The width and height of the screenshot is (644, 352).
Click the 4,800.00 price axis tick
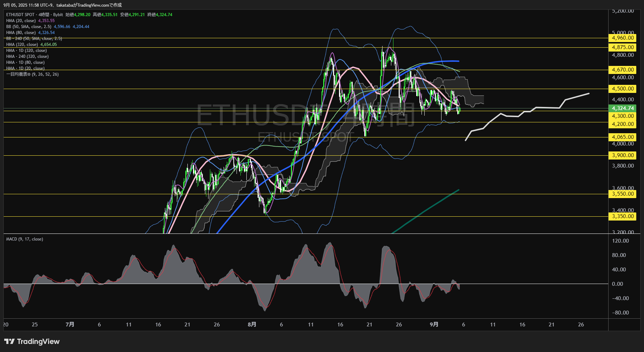[623, 55]
